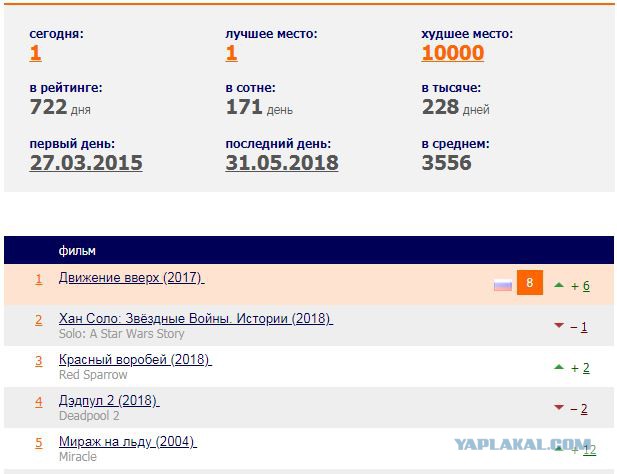Open worst place 10000 link
The height and width of the screenshot is (474, 617).
pyautogui.click(x=453, y=53)
